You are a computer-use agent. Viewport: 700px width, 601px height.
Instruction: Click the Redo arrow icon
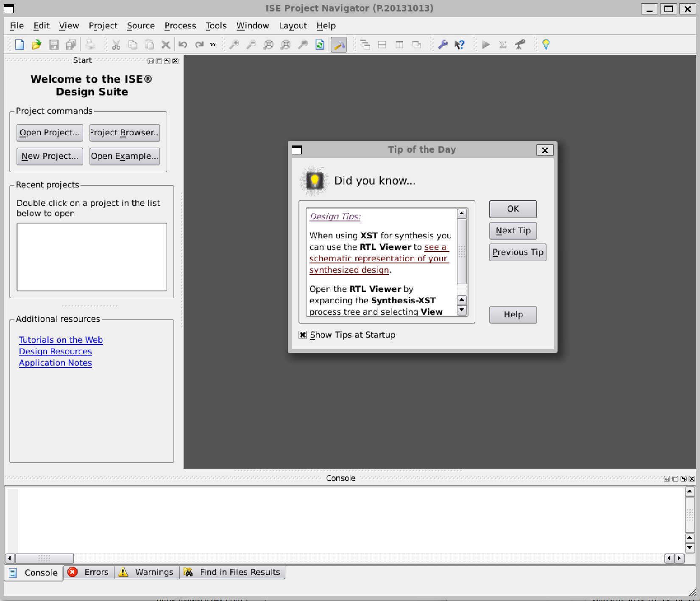coord(199,45)
